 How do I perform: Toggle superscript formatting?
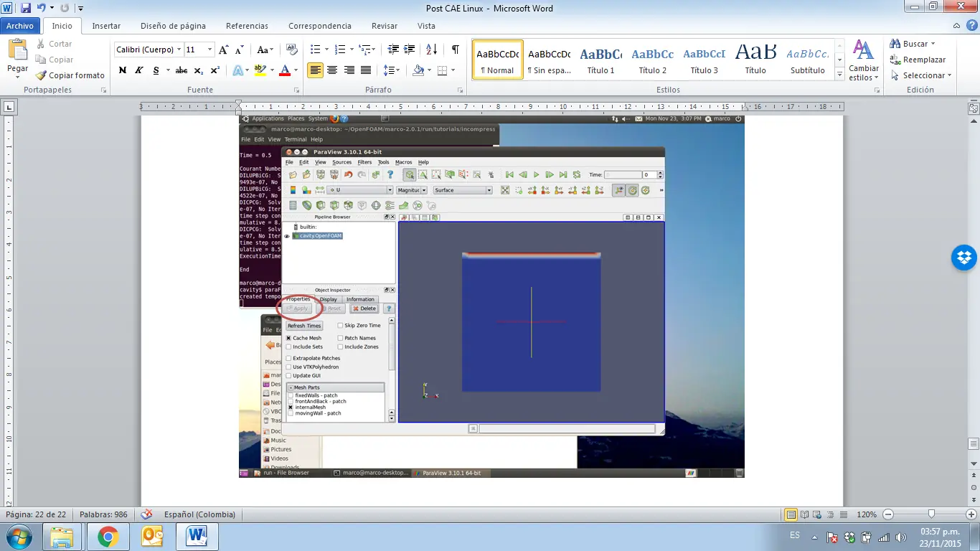point(215,70)
